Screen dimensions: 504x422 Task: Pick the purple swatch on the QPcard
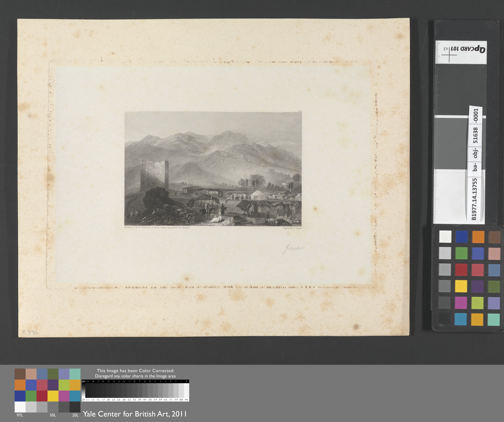(x=478, y=286)
